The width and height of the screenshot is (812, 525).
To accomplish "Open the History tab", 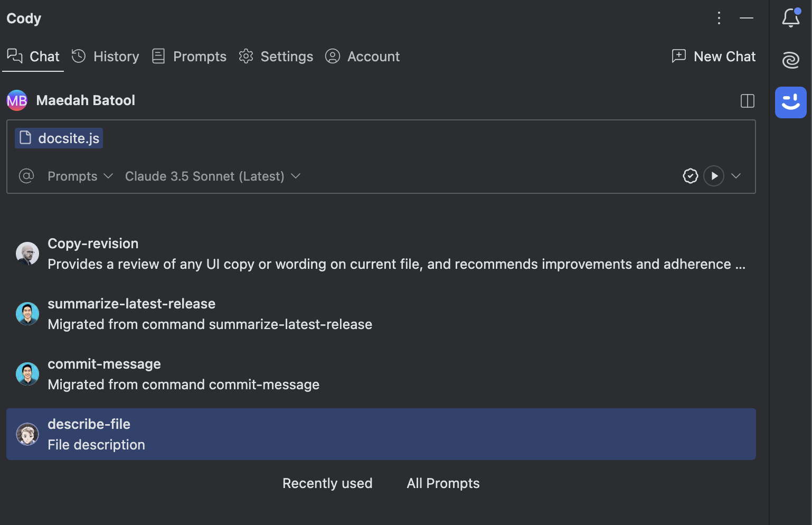I will click(x=106, y=57).
